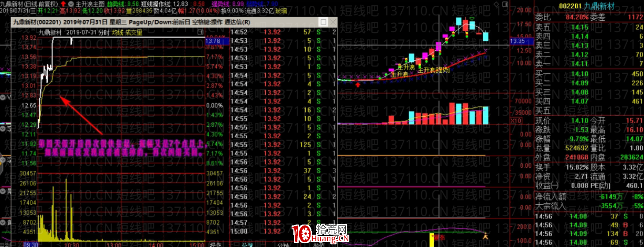Click the 主升浪强势 label on daily chart

433,70
